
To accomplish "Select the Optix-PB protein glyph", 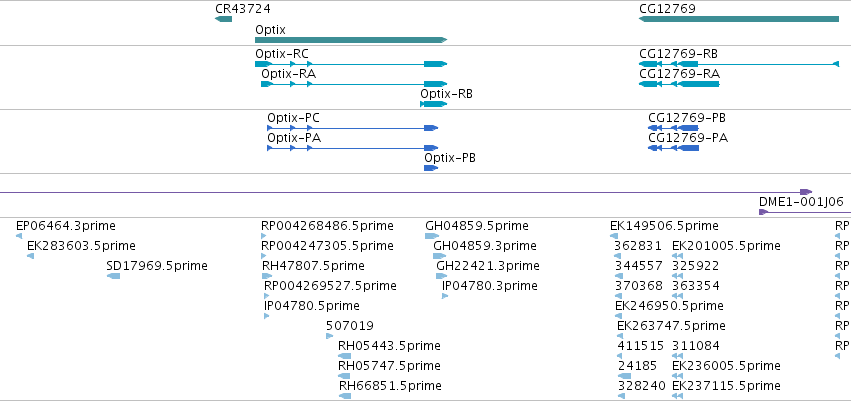I will pos(431,168).
